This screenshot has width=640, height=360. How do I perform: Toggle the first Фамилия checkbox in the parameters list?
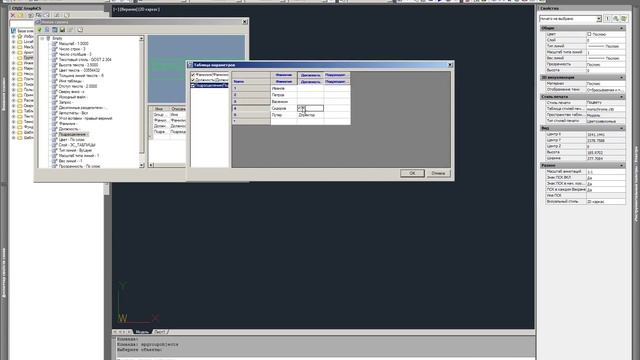click(193, 75)
